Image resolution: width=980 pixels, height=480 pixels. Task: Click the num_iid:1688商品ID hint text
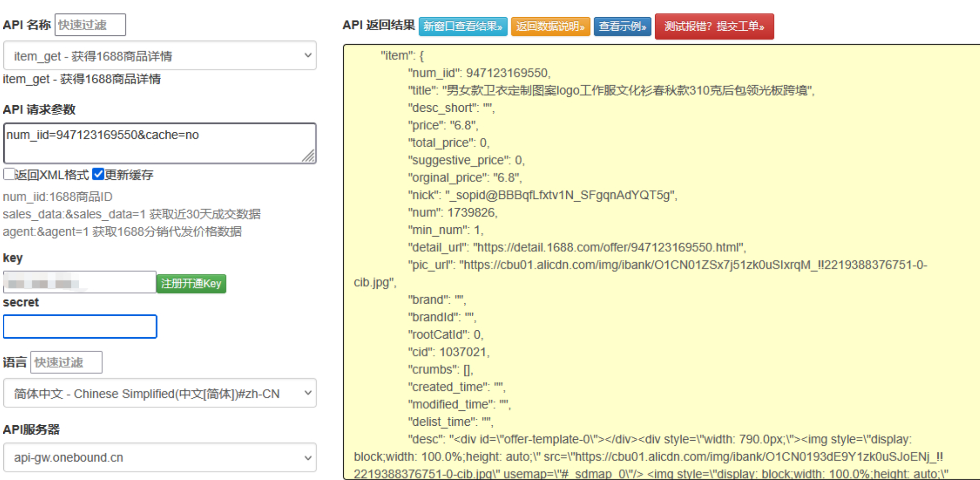(58, 197)
